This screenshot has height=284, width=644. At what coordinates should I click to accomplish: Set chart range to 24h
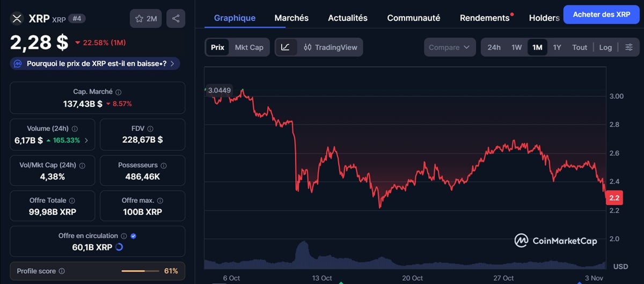click(x=494, y=47)
